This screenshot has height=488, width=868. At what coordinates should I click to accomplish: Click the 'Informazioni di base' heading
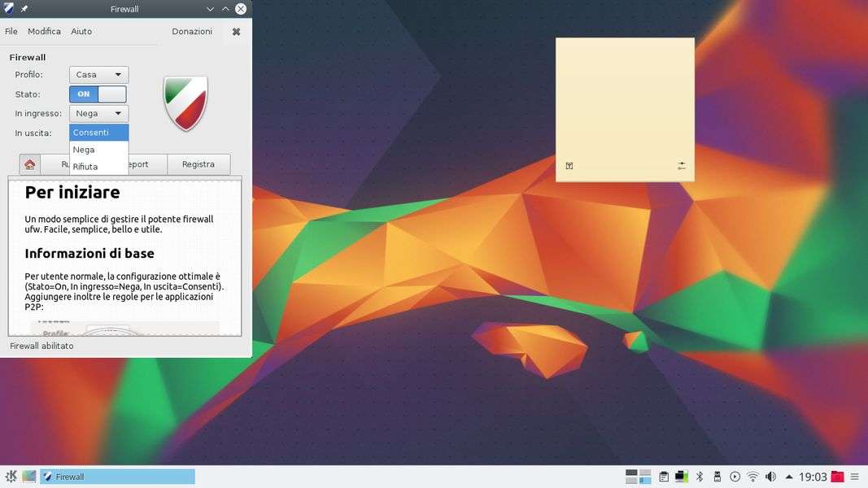pyautogui.click(x=89, y=254)
